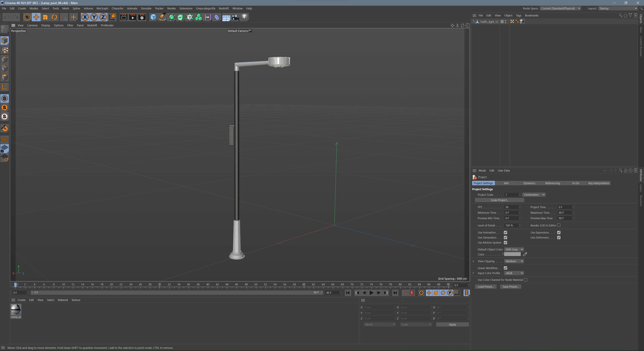This screenshot has width=644, height=351.
Task: Uncheck Use Animation checkbox
Action: click(x=505, y=232)
